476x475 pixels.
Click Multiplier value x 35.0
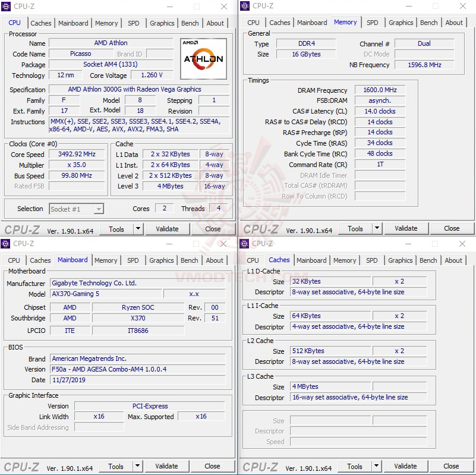(x=77, y=165)
